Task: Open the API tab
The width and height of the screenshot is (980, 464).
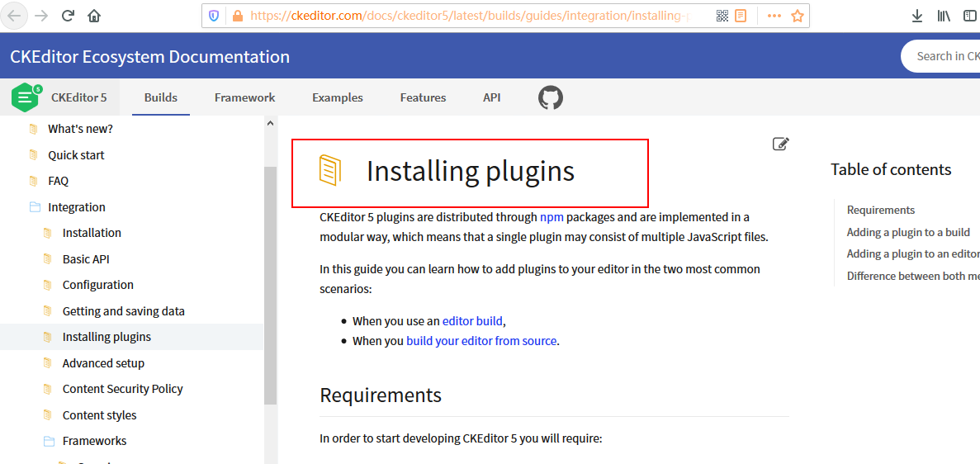Action: (492, 97)
